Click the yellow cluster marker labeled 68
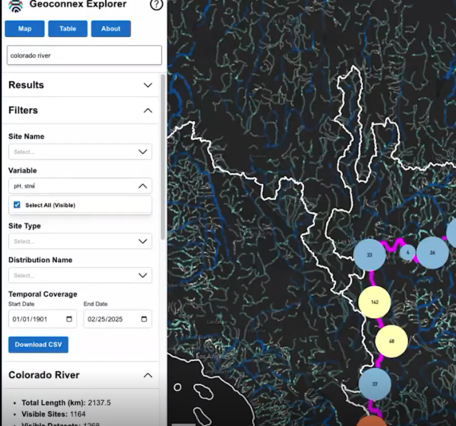 tap(391, 341)
